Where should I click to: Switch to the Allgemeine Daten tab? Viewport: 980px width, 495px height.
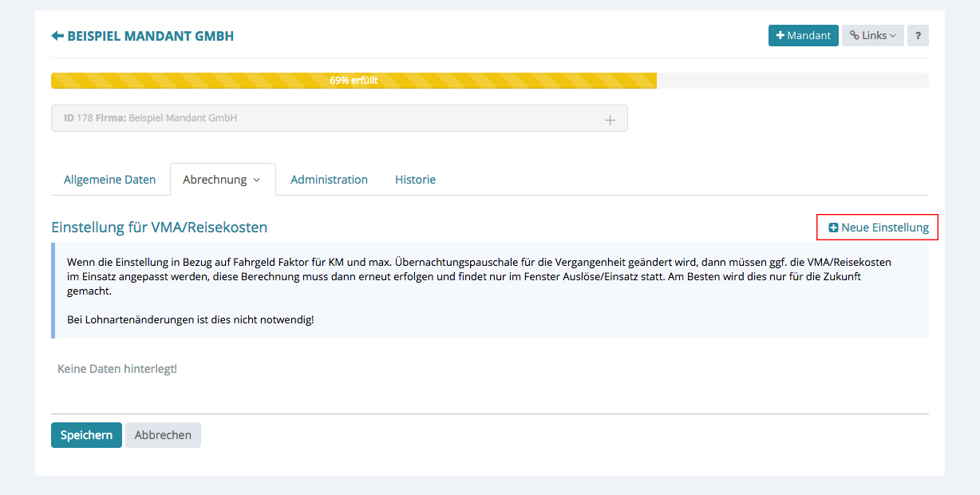[x=110, y=180]
